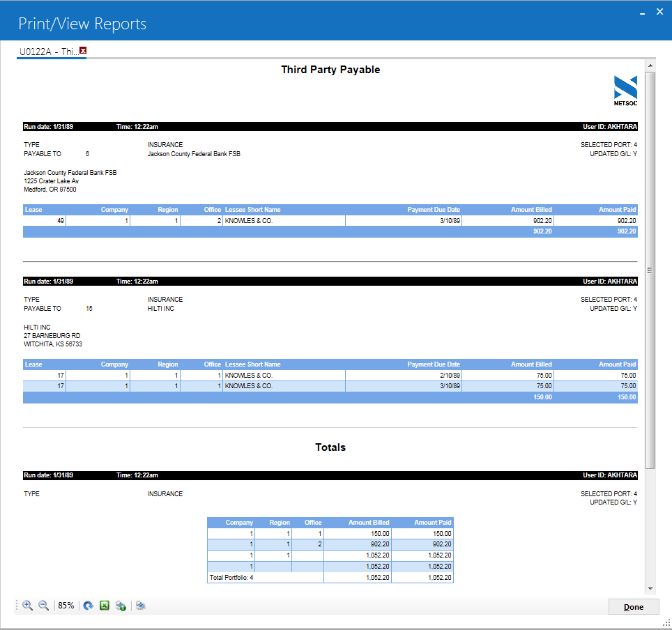Click "Amount Billed" header in the Totals table

tap(369, 523)
